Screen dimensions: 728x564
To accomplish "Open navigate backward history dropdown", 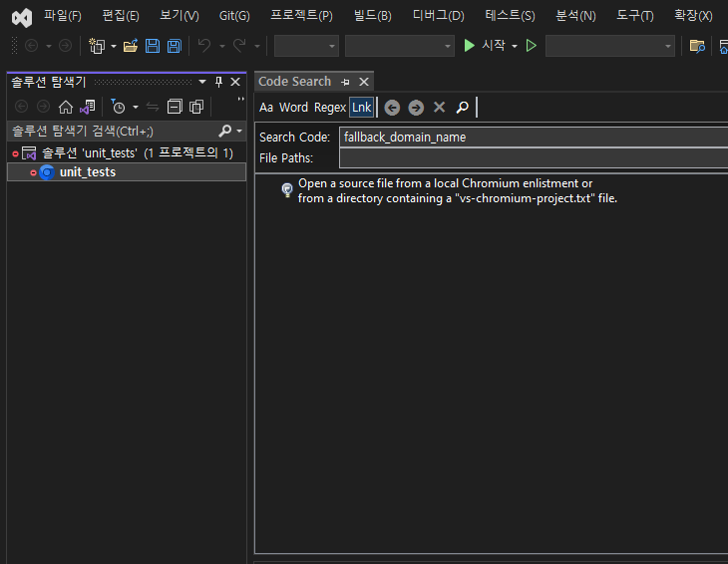I will coord(49,46).
